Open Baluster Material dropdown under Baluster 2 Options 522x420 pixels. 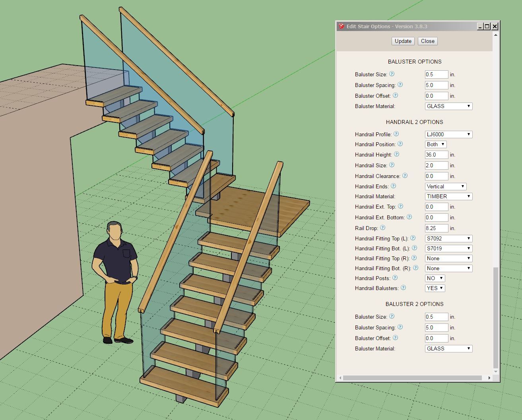(x=448, y=348)
